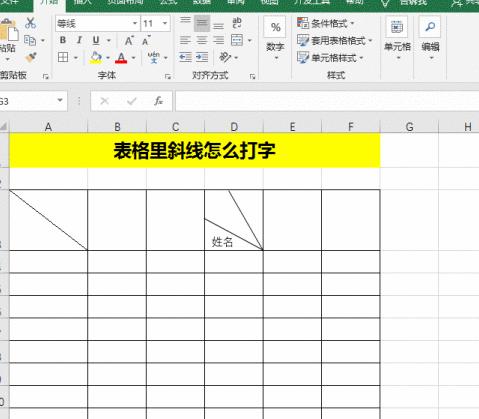
Task: Select column G header
Action: 409,127
